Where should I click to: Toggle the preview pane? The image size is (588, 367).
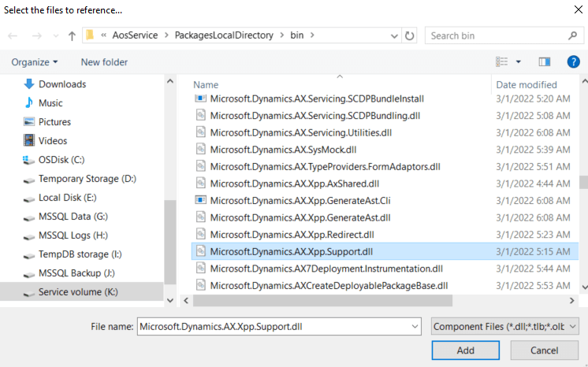[x=545, y=62]
